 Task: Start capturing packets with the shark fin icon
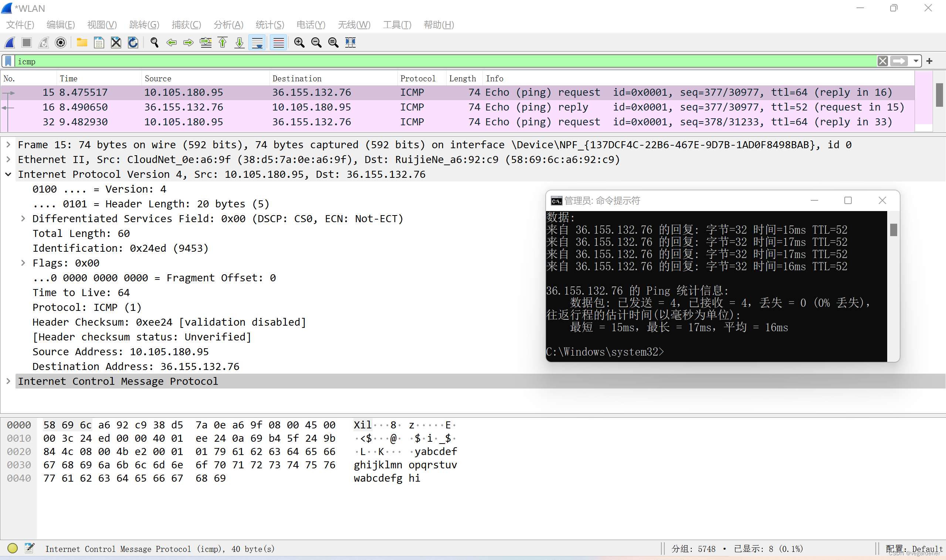pos(10,42)
